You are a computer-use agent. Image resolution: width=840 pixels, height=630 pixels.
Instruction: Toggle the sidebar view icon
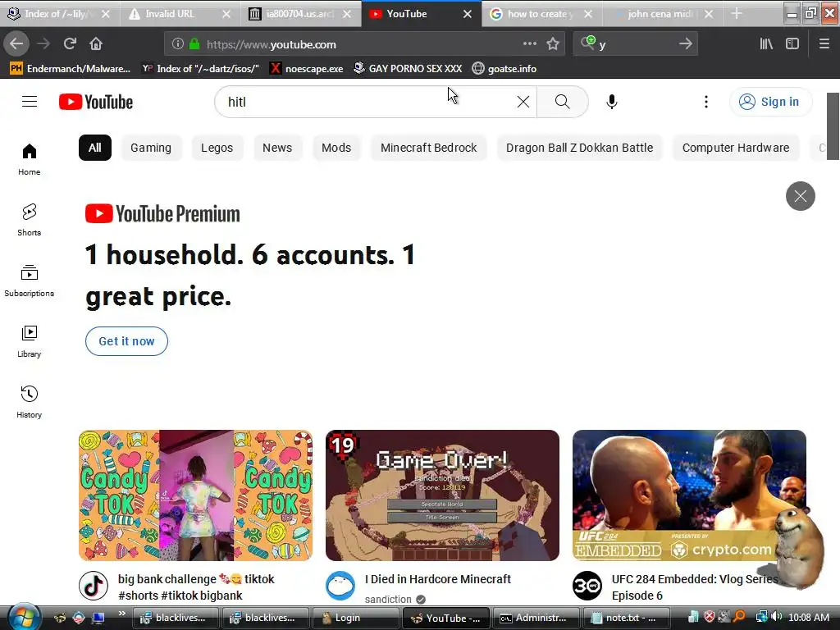click(x=792, y=44)
